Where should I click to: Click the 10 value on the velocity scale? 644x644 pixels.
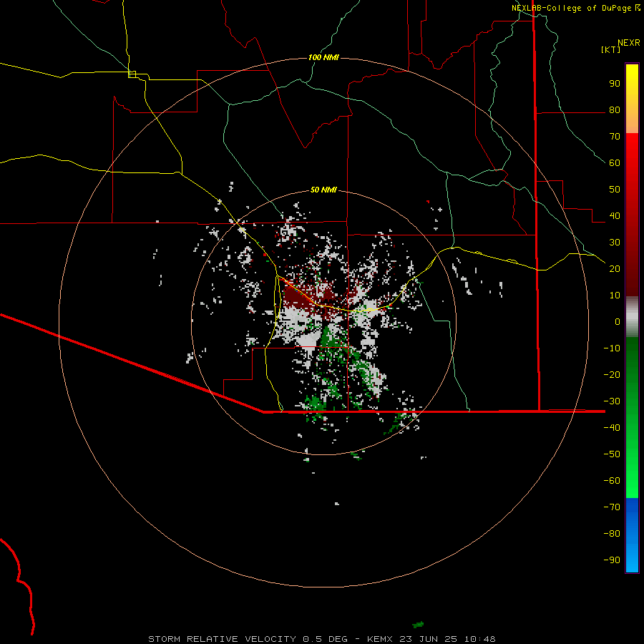pyautogui.click(x=615, y=296)
